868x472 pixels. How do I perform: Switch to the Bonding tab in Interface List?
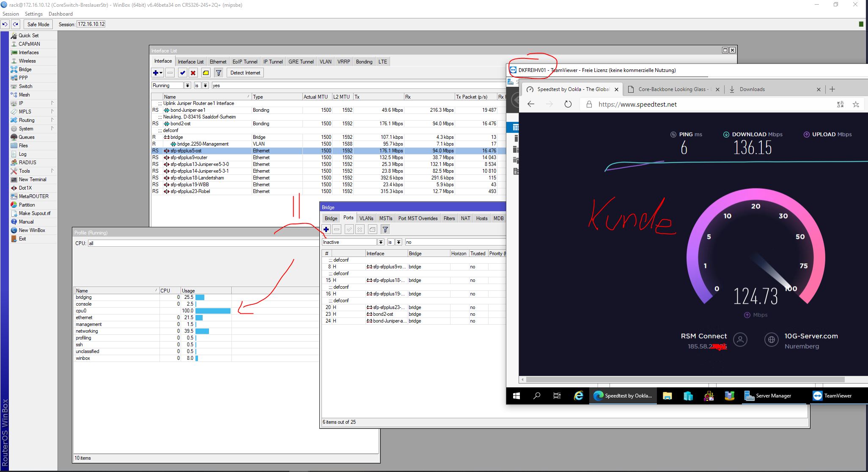pos(364,62)
